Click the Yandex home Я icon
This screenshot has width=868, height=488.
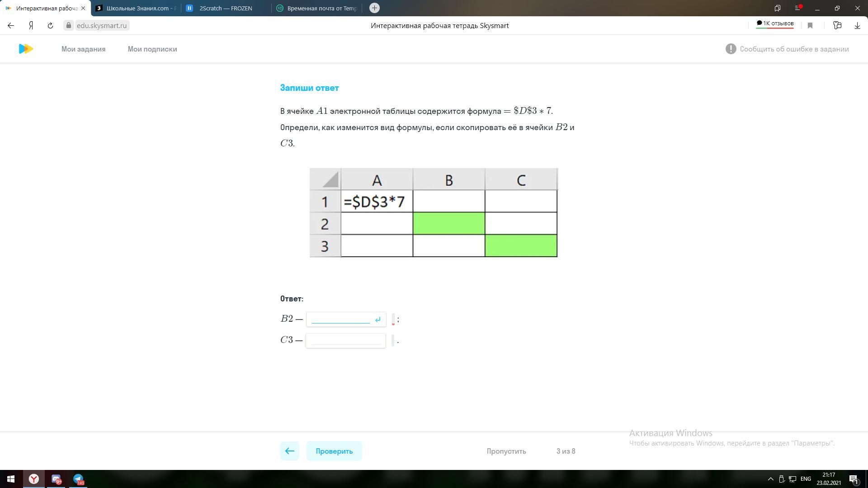[x=31, y=26]
